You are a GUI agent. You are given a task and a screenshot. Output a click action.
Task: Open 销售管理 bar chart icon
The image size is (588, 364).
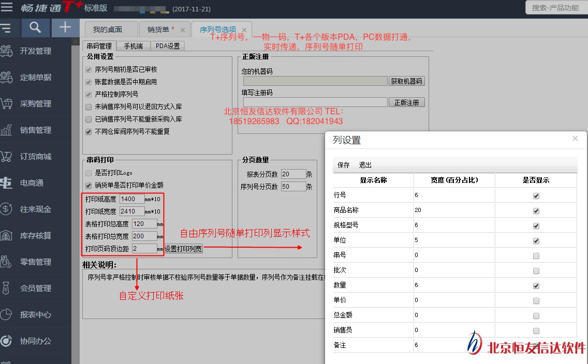pyautogui.click(x=7, y=130)
